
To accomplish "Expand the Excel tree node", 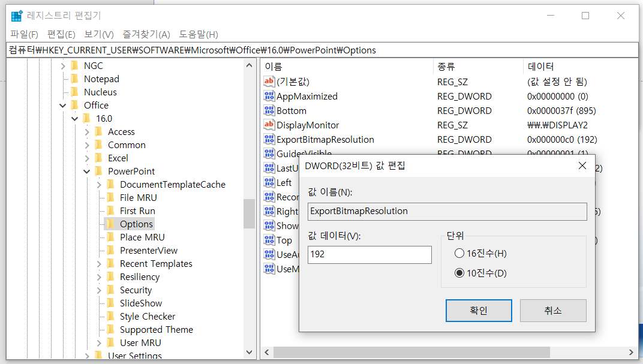I will (87, 158).
